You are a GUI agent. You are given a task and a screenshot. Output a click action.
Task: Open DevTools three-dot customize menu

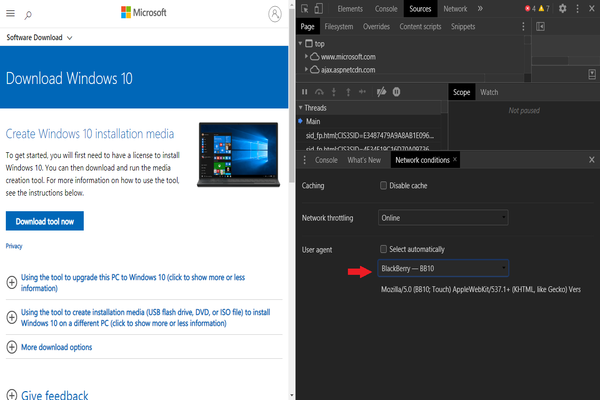(x=577, y=8)
